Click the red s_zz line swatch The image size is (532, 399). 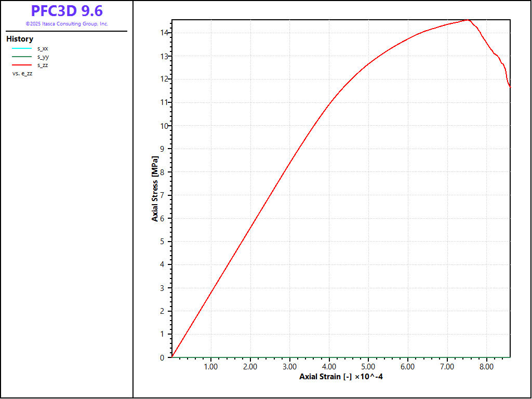[22, 65]
